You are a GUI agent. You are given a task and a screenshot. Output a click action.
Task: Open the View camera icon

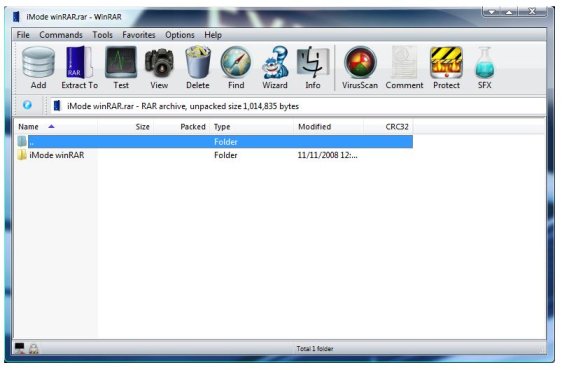(x=159, y=68)
